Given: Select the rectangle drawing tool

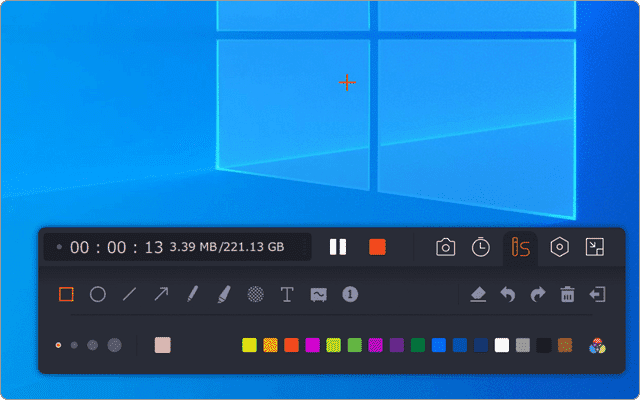Looking at the screenshot, I should coord(67,294).
